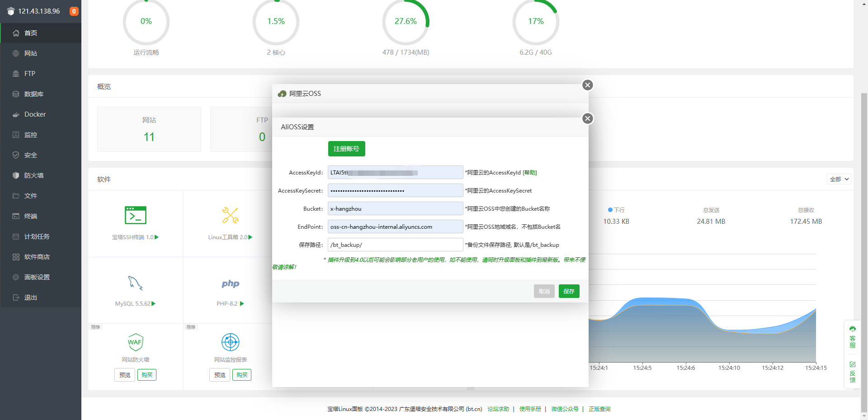This screenshot has width=868, height=420.
Task: Toggle the 下行 legend in traffic chart
Action: [616, 210]
